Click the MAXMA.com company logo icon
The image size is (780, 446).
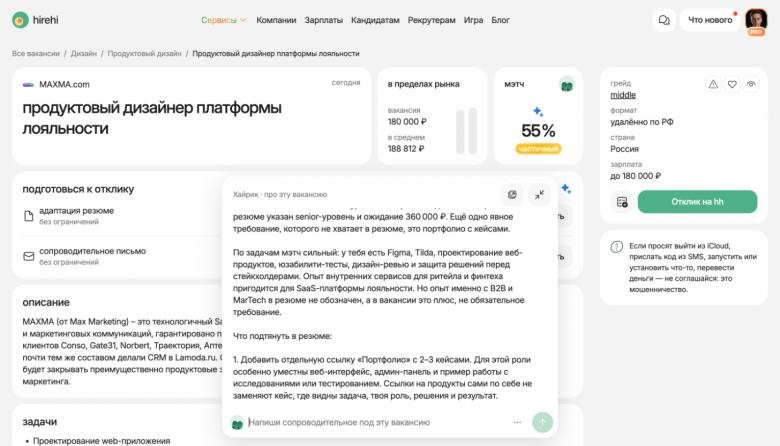(x=28, y=85)
